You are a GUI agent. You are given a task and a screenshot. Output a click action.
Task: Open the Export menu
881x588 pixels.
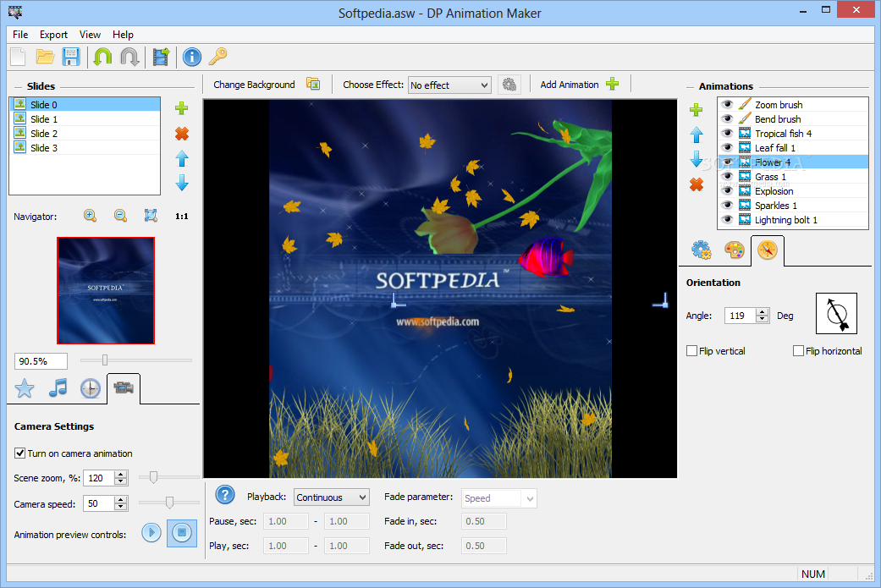53,34
